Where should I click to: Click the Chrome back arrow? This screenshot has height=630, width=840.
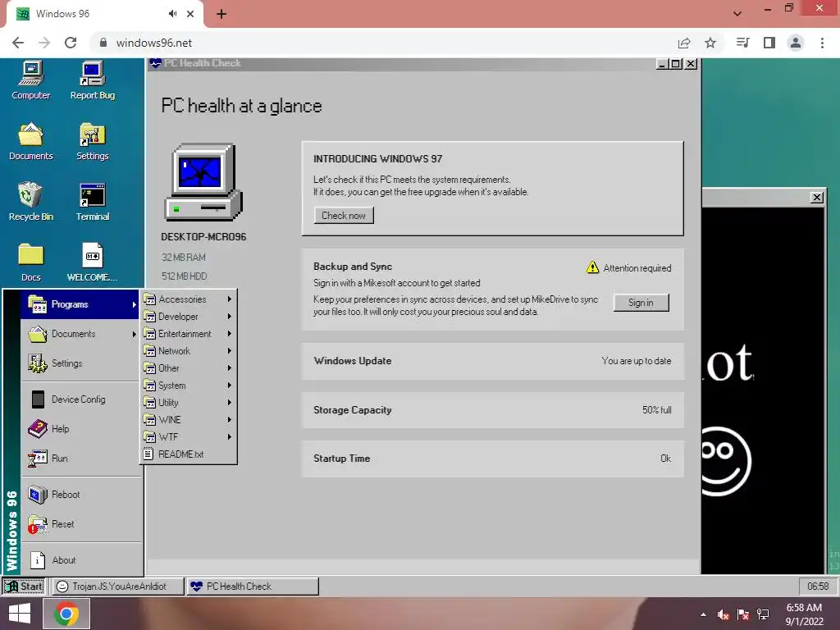click(x=18, y=43)
